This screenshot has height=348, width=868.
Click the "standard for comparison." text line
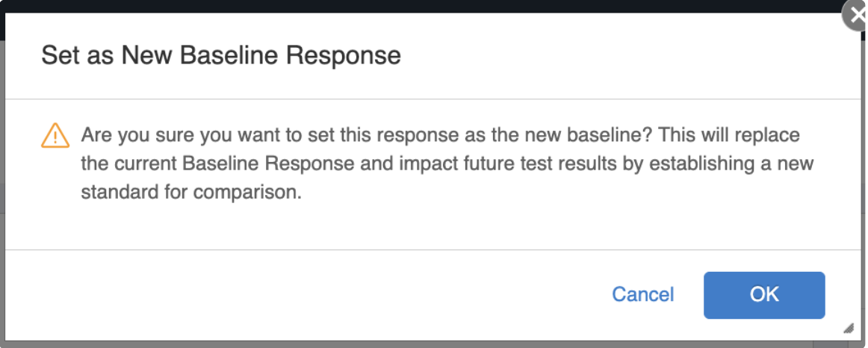point(190,192)
